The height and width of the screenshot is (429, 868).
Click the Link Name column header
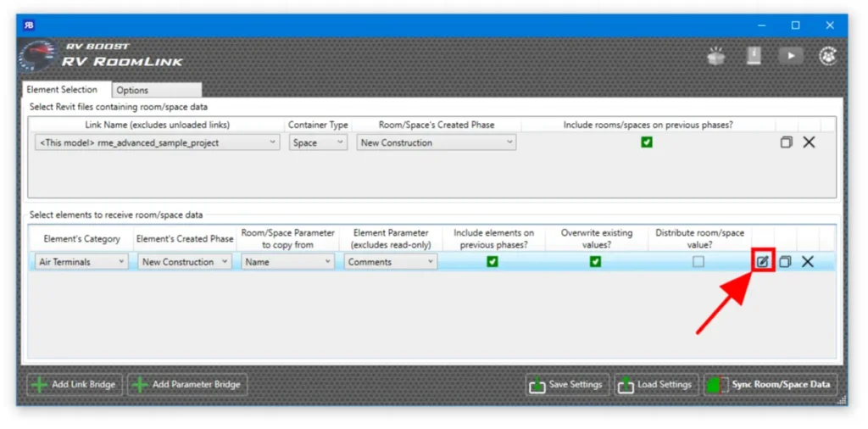[x=158, y=125]
